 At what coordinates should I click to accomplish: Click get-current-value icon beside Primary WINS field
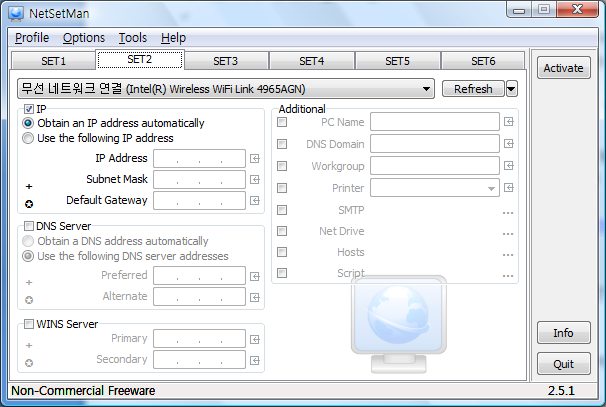255,339
